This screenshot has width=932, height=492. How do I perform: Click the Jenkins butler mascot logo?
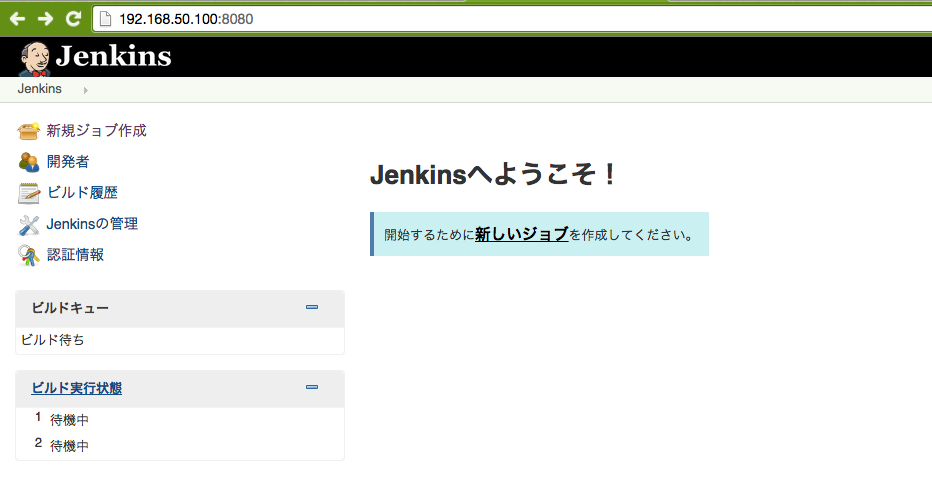(34, 59)
